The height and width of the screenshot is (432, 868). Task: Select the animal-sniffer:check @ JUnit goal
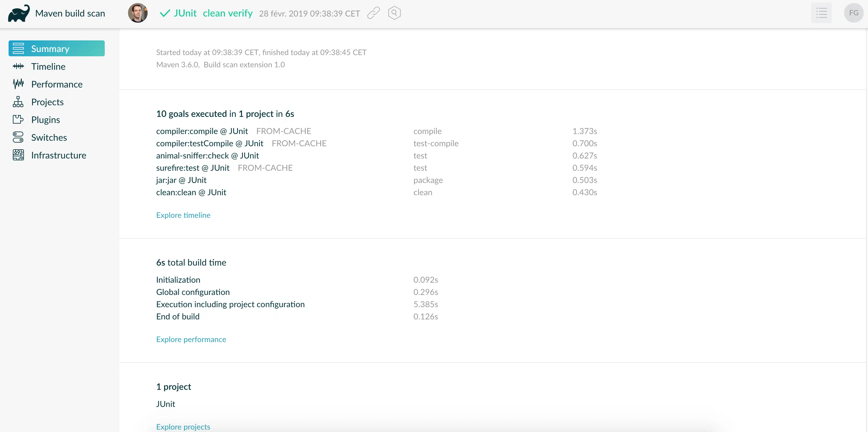click(208, 155)
